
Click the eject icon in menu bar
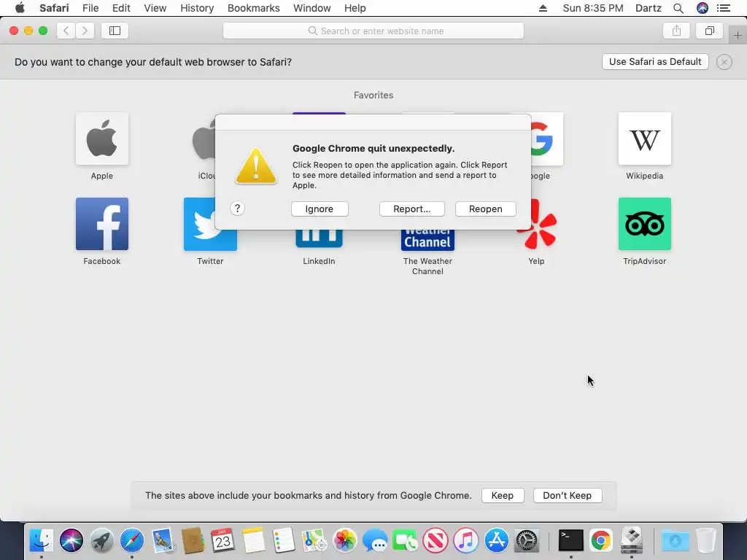(x=543, y=8)
